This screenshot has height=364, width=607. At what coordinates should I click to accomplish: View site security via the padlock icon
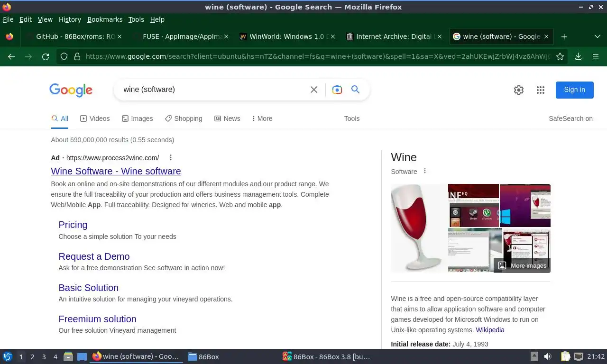coord(77,56)
